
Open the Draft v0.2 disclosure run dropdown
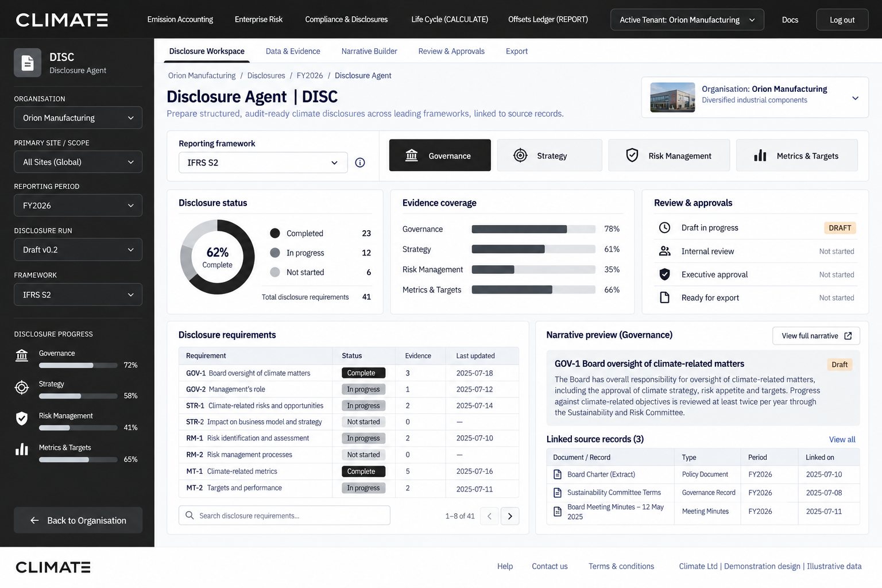coord(78,250)
